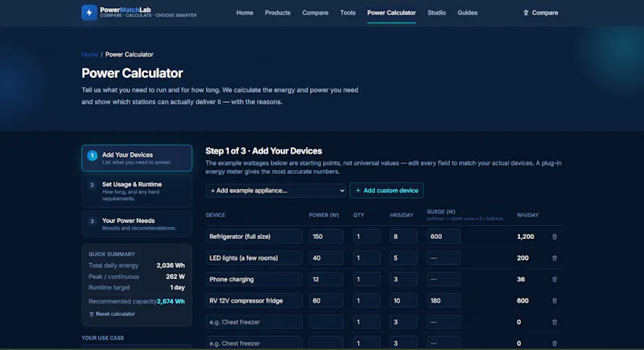Edit the LED lights device name field

[x=254, y=258]
